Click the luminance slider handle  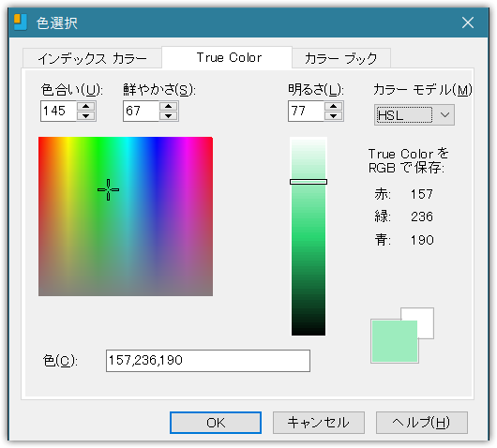[x=309, y=182]
